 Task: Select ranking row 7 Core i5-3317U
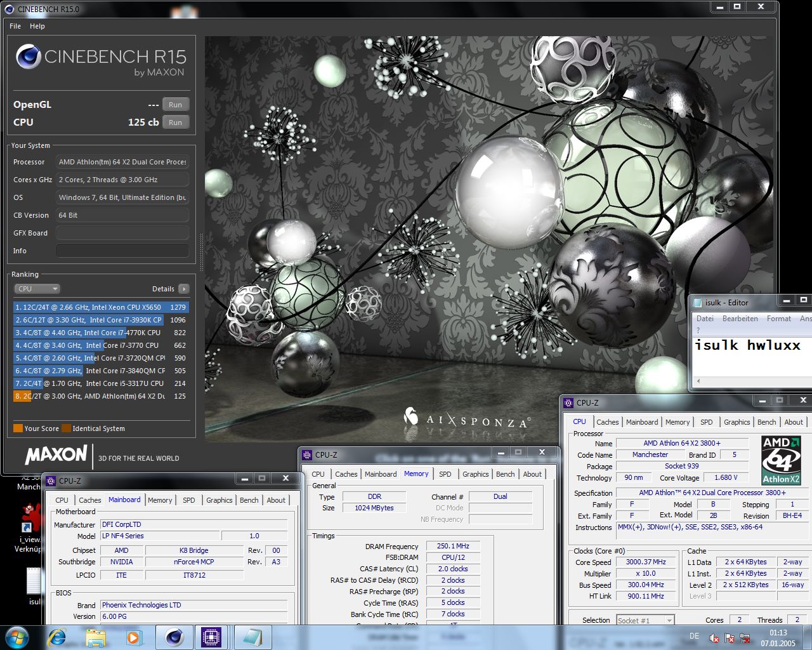pos(101,383)
